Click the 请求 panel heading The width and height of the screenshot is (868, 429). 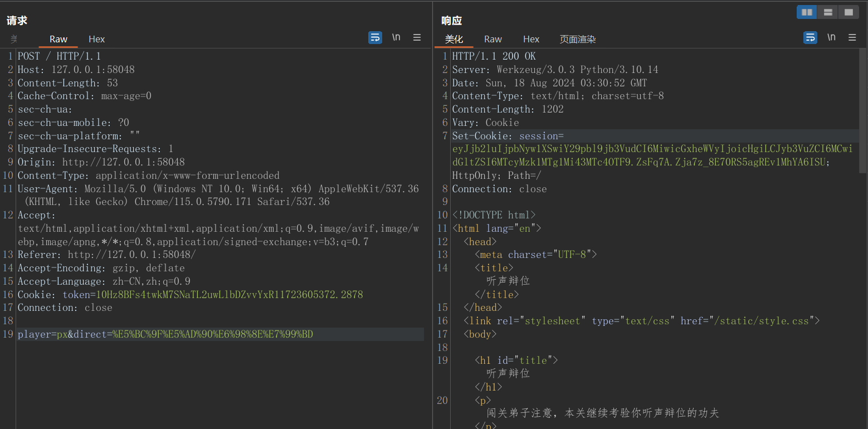pos(17,21)
